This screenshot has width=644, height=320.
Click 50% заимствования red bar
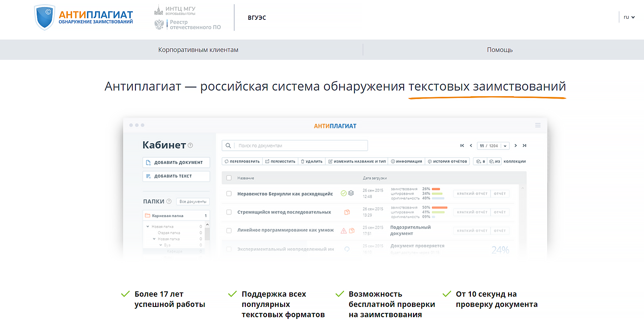[439, 208]
